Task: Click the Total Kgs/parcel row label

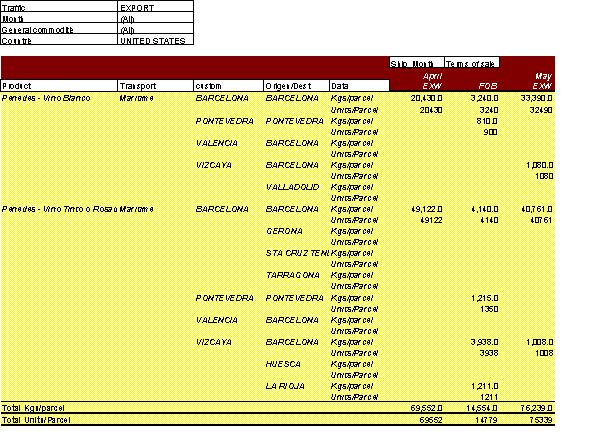Action: [33, 408]
